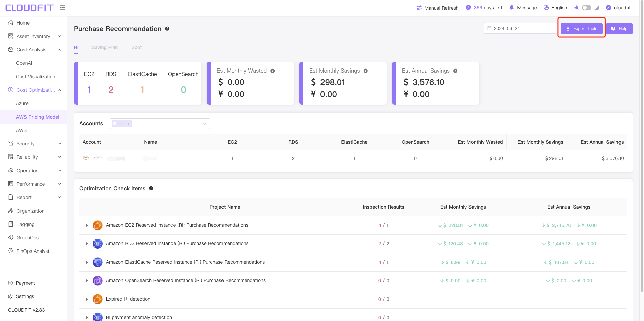Switch to the Spot tab

(137, 47)
